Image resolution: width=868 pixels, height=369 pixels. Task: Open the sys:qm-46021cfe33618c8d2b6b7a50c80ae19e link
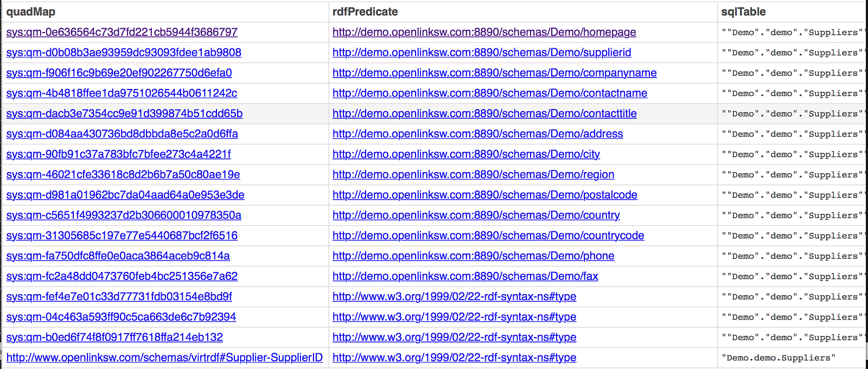pos(123,175)
